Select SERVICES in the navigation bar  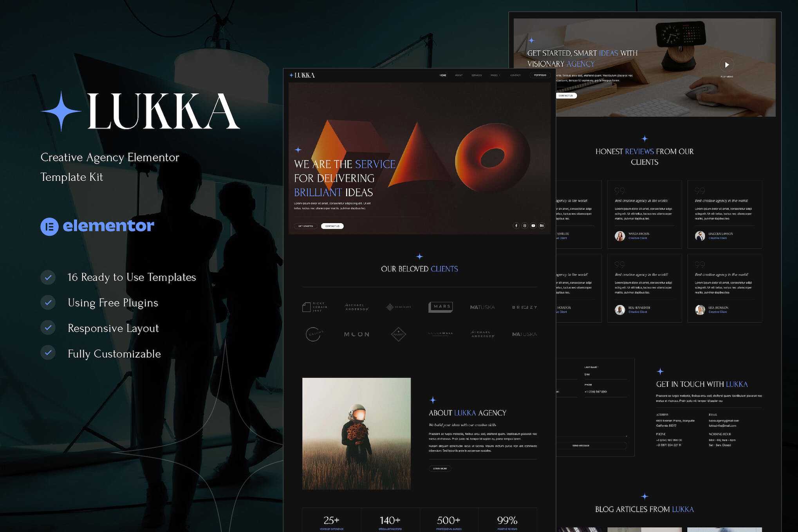(477, 75)
